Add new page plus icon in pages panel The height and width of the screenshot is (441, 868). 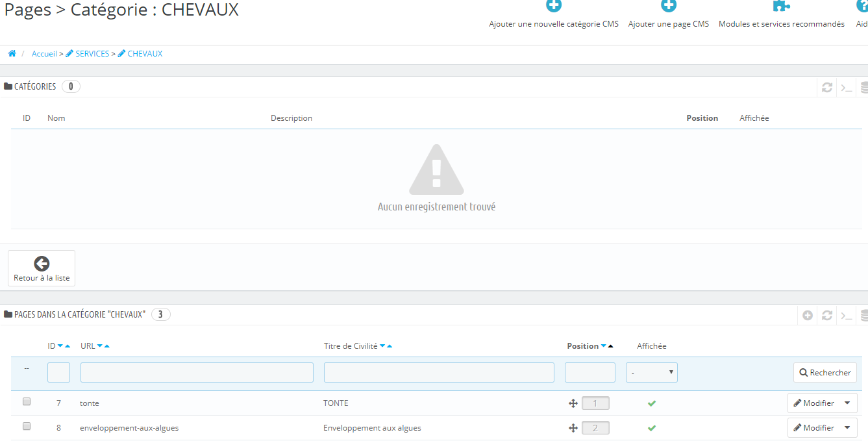pos(808,315)
